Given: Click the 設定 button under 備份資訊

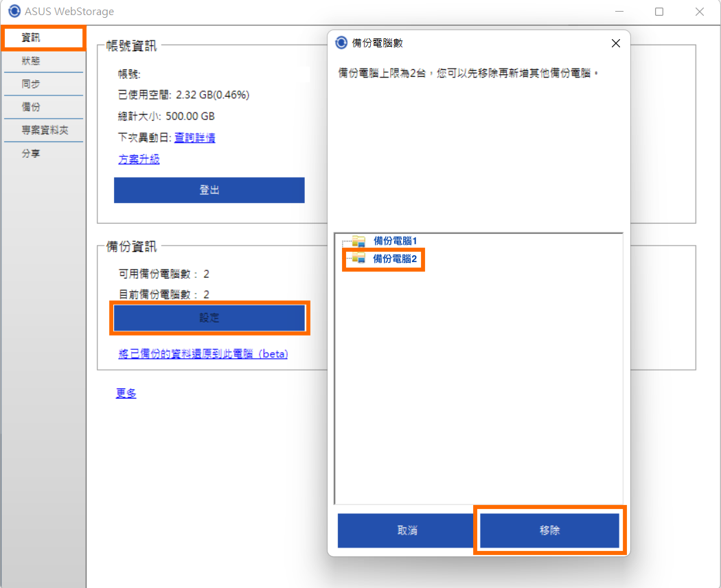Looking at the screenshot, I should tap(209, 318).
